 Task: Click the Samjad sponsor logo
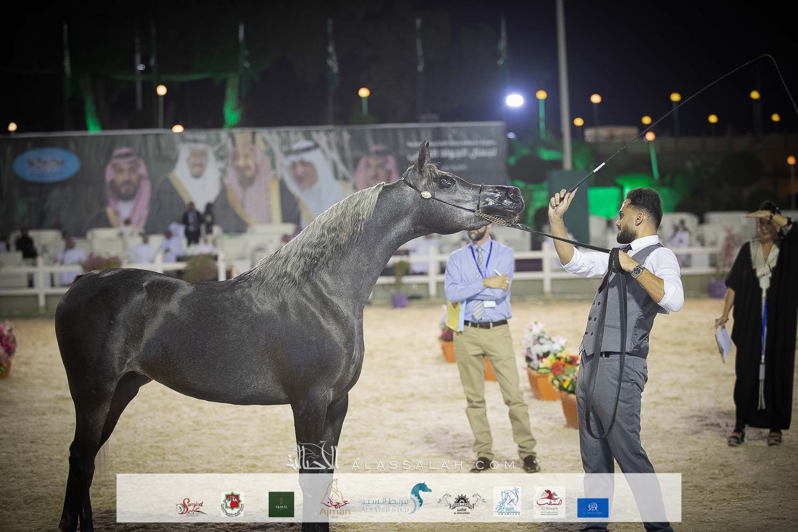(189, 505)
